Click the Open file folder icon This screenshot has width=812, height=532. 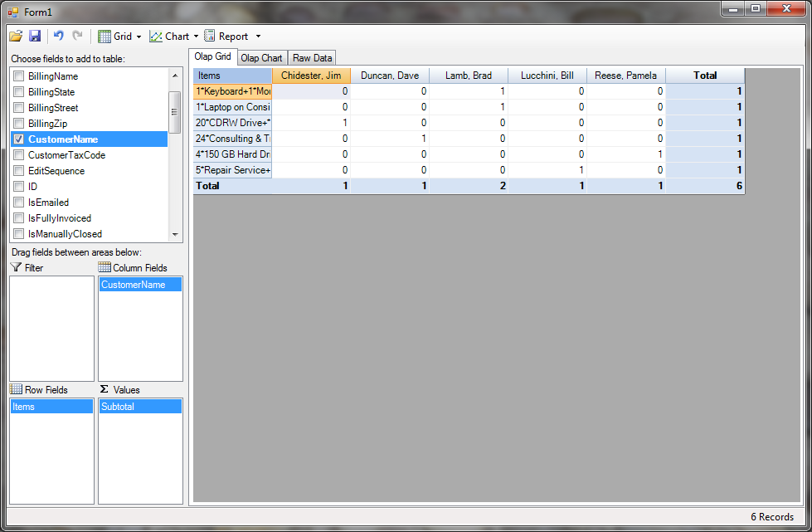point(16,36)
